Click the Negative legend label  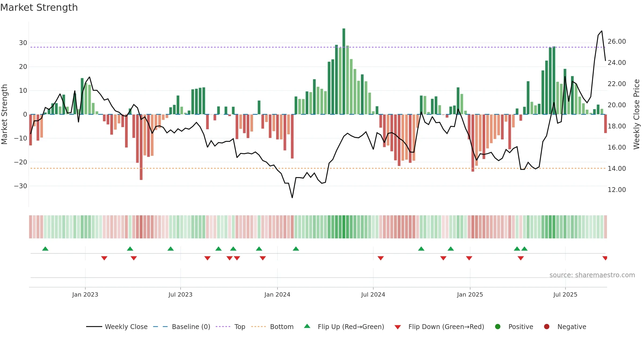pyautogui.click(x=572, y=327)
